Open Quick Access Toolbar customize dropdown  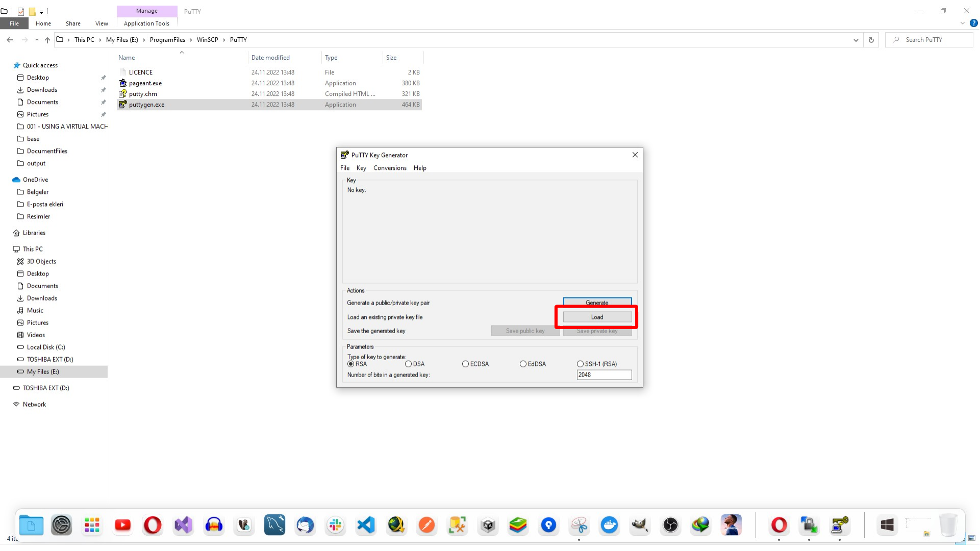tap(42, 11)
